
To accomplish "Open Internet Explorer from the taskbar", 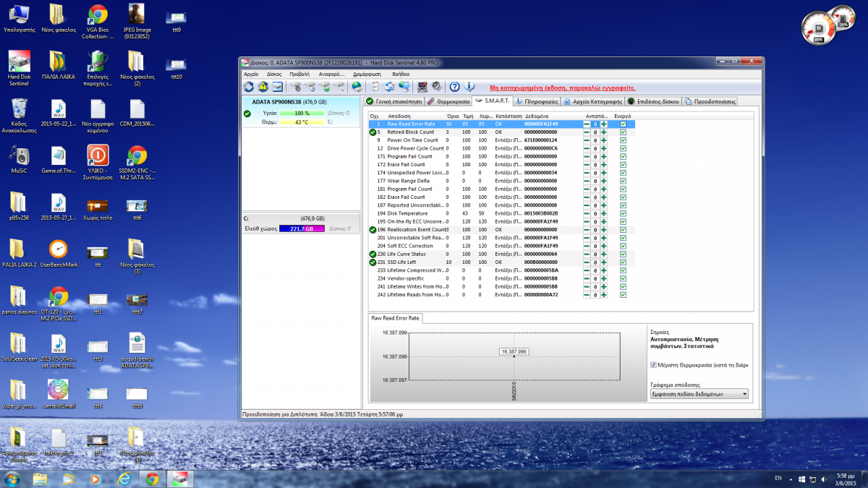I will (x=124, y=479).
